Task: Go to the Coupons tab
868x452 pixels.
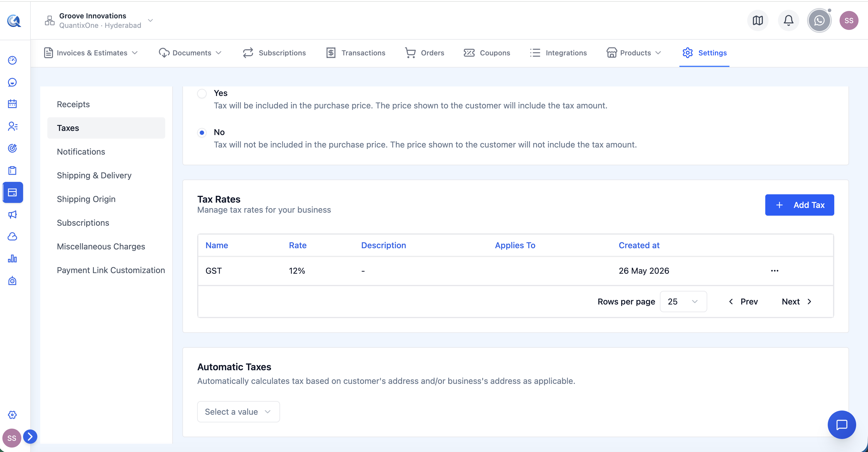Action: 487,53
